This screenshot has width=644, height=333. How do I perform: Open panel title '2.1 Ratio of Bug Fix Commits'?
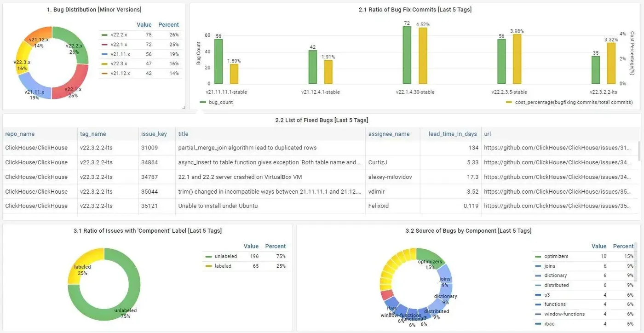[415, 9]
